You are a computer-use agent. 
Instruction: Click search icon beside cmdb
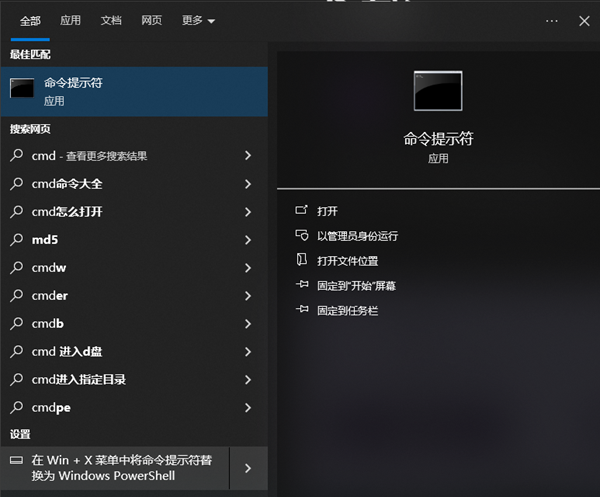click(16, 323)
